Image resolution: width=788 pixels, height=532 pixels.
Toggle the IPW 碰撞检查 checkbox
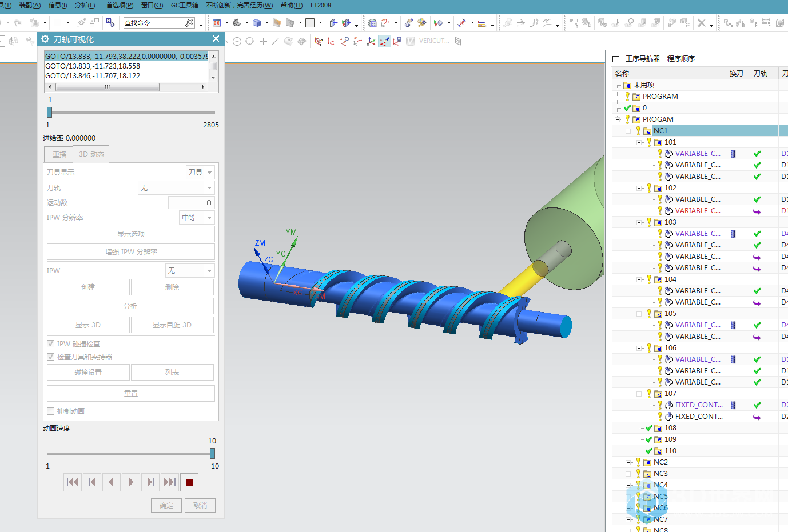(50, 343)
